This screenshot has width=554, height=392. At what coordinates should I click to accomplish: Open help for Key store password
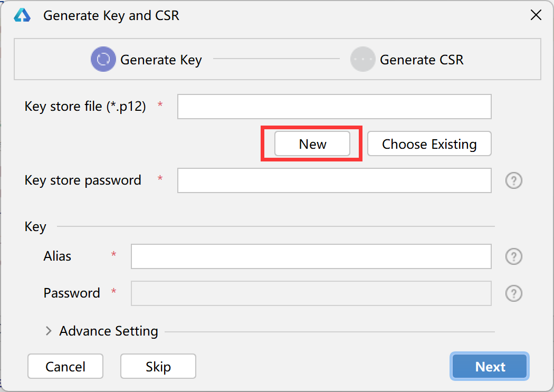click(x=514, y=180)
